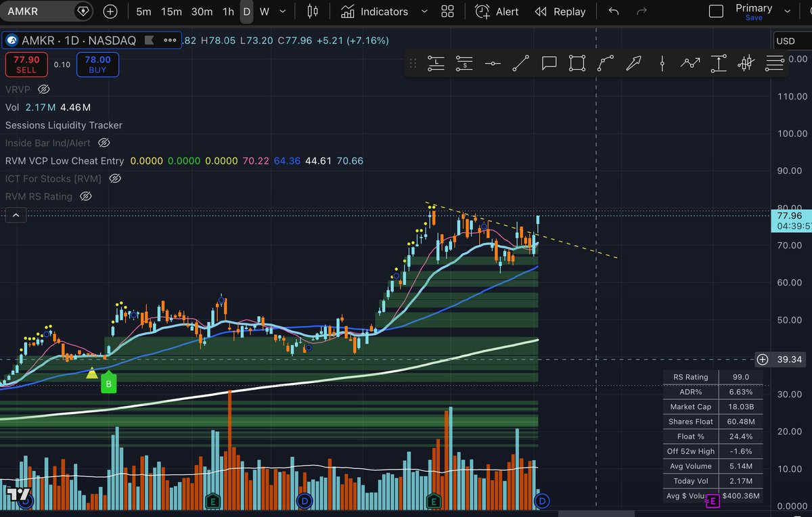Open indicator templates grid icon
The height and width of the screenshot is (517, 812).
pyautogui.click(x=447, y=12)
